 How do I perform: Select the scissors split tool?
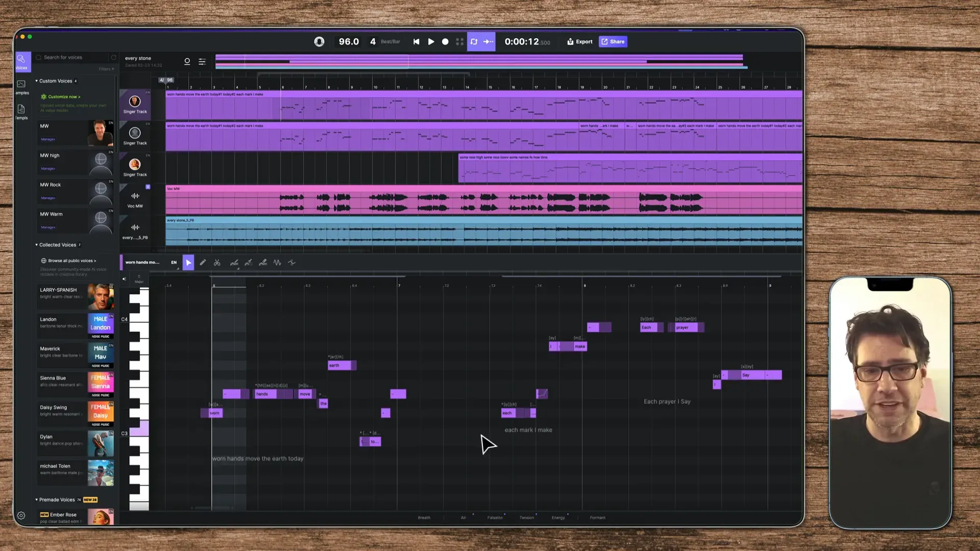tap(217, 262)
